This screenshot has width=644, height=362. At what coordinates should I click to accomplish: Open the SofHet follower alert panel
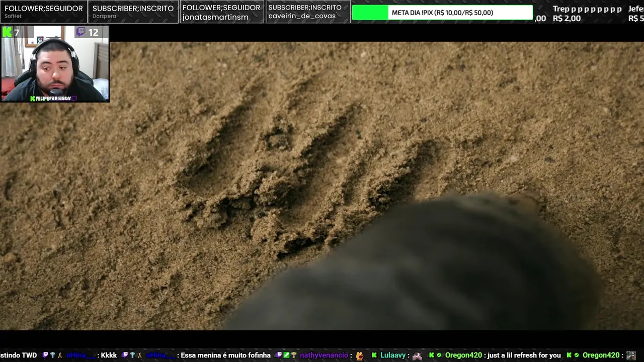point(44,12)
